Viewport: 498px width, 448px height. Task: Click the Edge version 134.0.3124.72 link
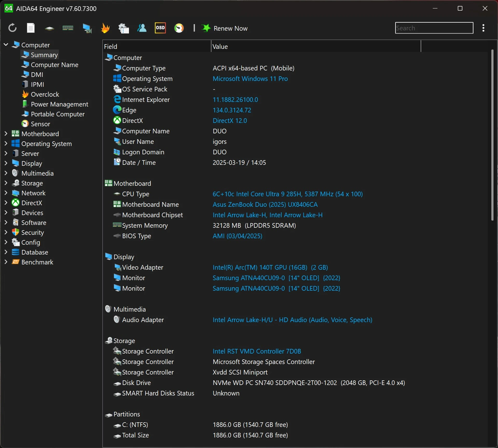pyautogui.click(x=232, y=110)
